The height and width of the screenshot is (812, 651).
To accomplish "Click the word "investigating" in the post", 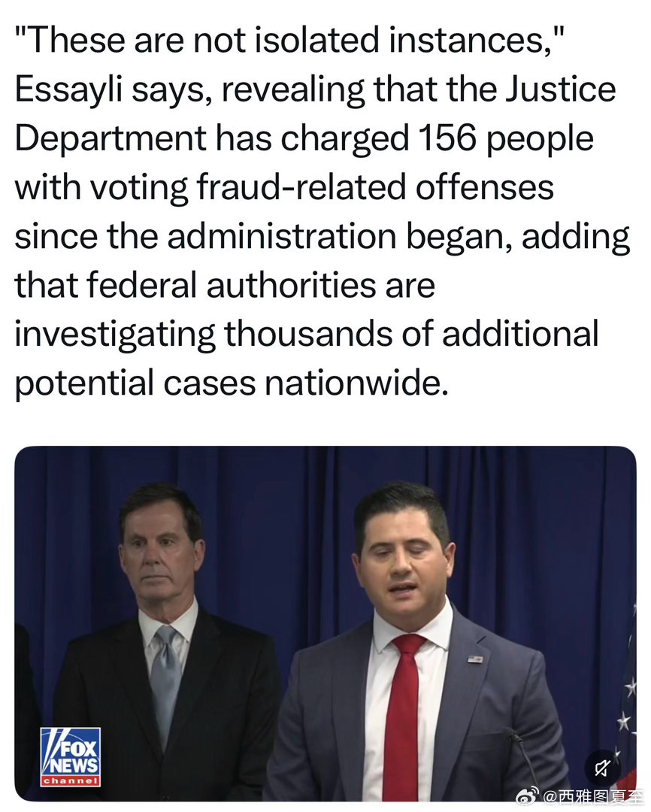I will 114,335.
